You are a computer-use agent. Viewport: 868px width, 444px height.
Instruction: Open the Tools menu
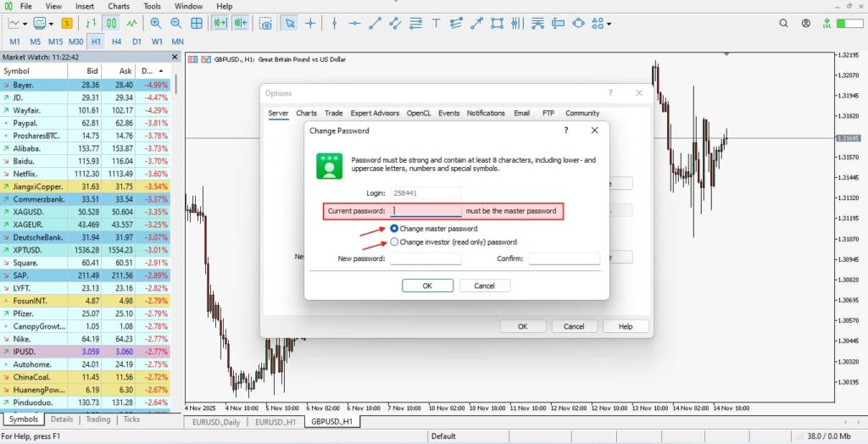click(x=152, y=6)
